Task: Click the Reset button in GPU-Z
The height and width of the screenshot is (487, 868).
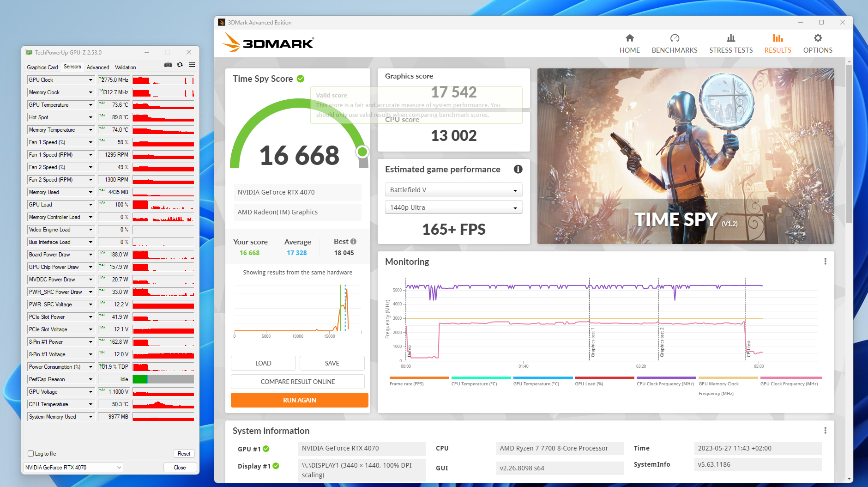Action: tap(184, 454)
